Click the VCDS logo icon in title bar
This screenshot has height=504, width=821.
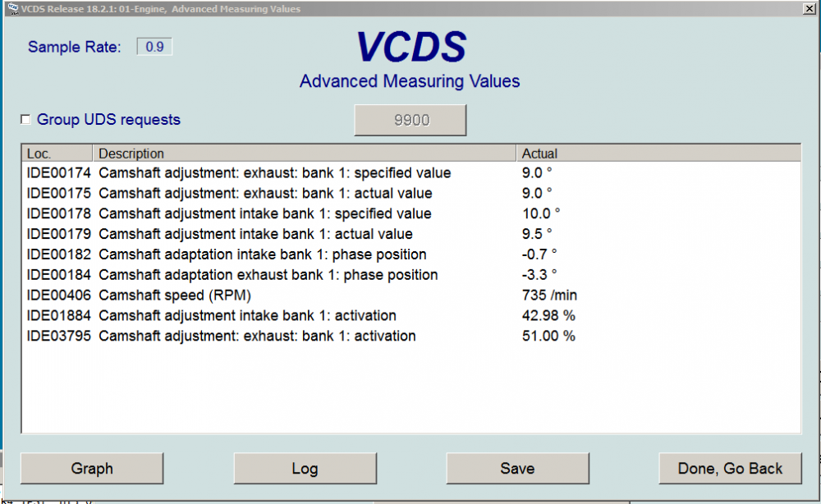pos(11,8)
